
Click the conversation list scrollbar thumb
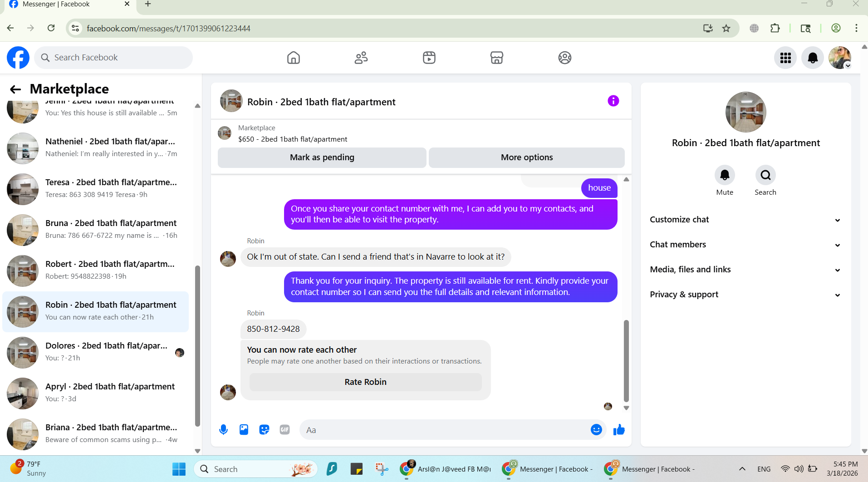coord(197,346)
